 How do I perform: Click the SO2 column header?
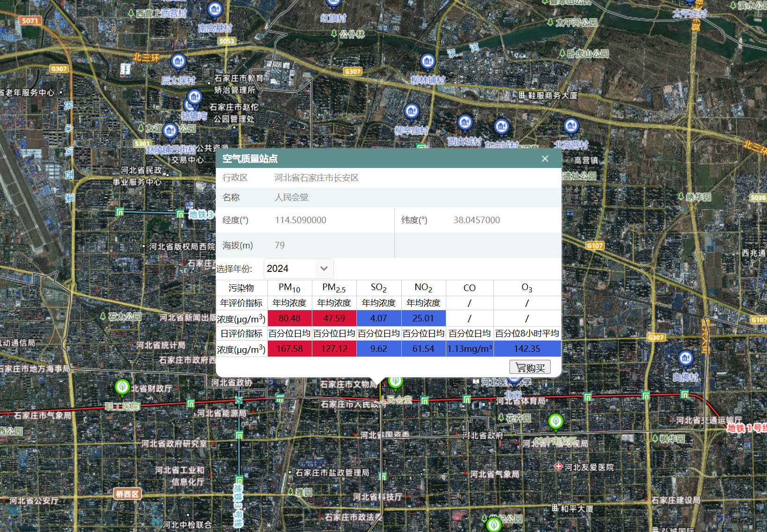click(x=378, y=288)
